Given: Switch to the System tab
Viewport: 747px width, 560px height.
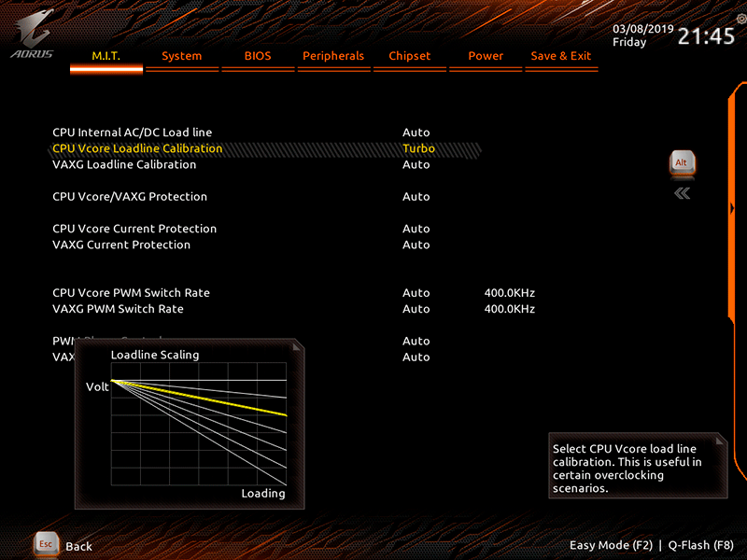Looking at the screenshot, I should (181, 56).
